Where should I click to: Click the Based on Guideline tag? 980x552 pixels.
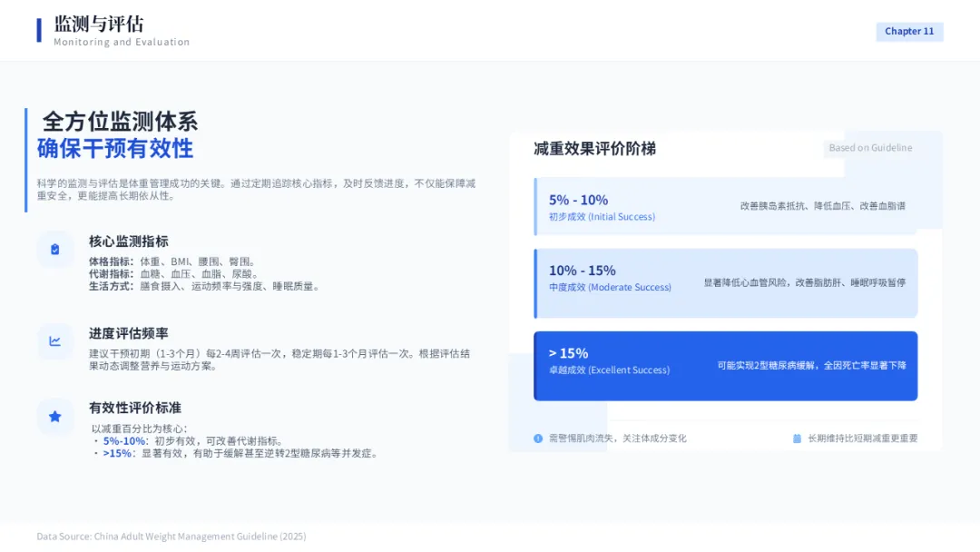870,148
